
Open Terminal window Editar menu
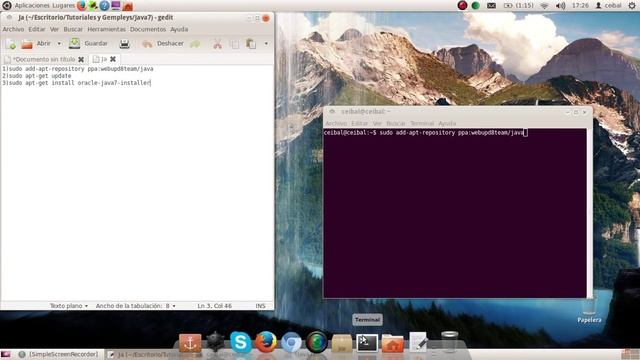tap(360, 123)
